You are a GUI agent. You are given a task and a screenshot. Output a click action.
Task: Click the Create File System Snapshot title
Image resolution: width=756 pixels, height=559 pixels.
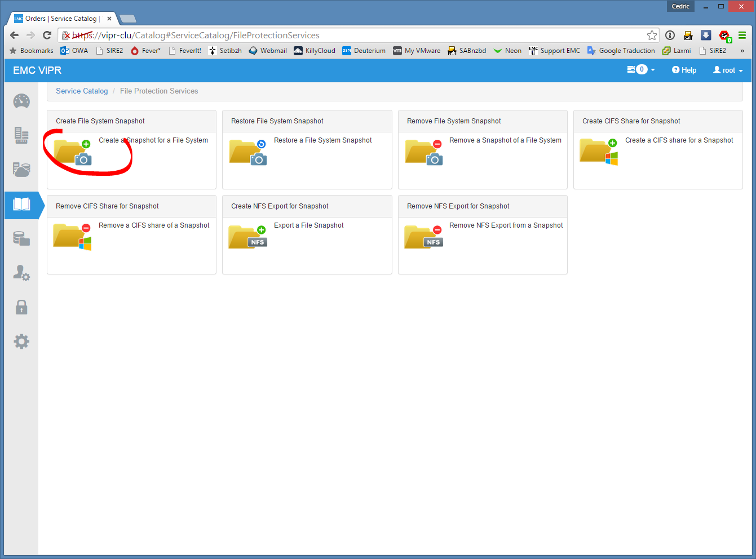click(x=100, y=121)
